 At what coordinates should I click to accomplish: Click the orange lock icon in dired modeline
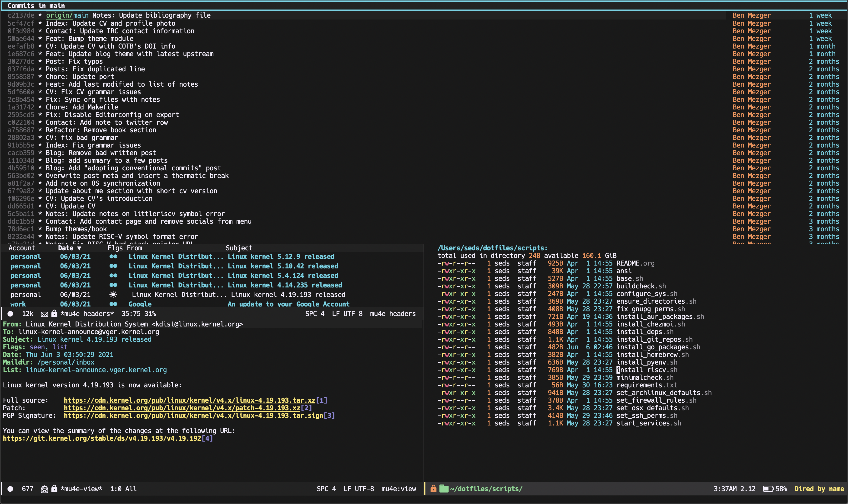coord(433,489)
